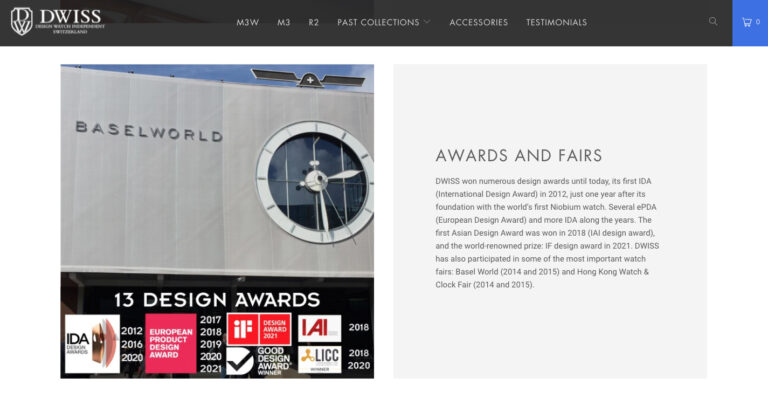Open the shopping cart button
This screenshot has width=768, height=419.
coord(750,23)
